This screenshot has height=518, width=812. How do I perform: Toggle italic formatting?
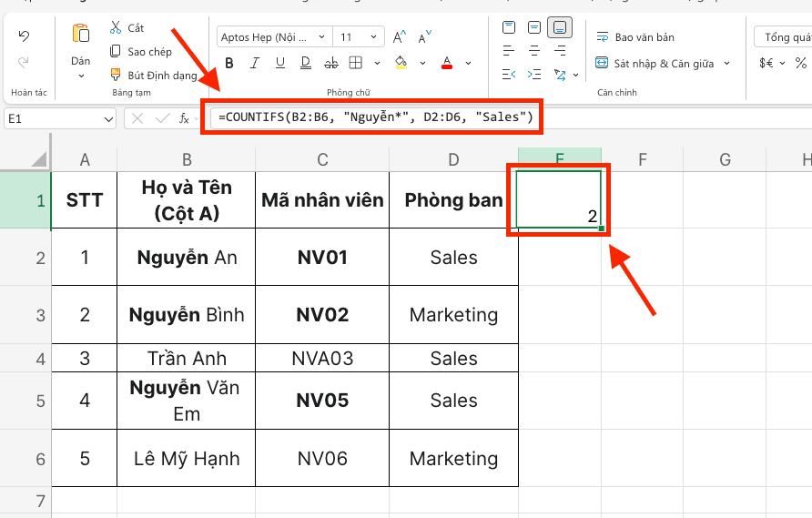tap(254, 63)
